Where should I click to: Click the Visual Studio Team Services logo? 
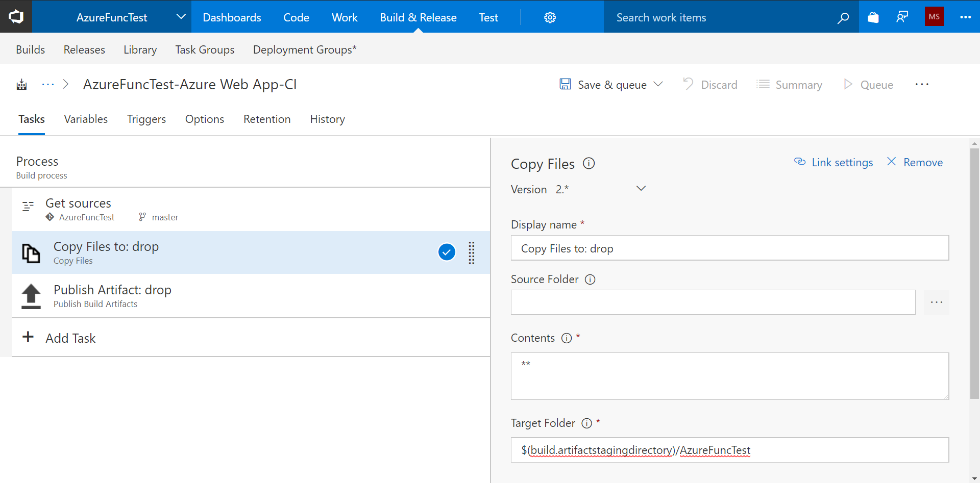(x=16, y=17)
